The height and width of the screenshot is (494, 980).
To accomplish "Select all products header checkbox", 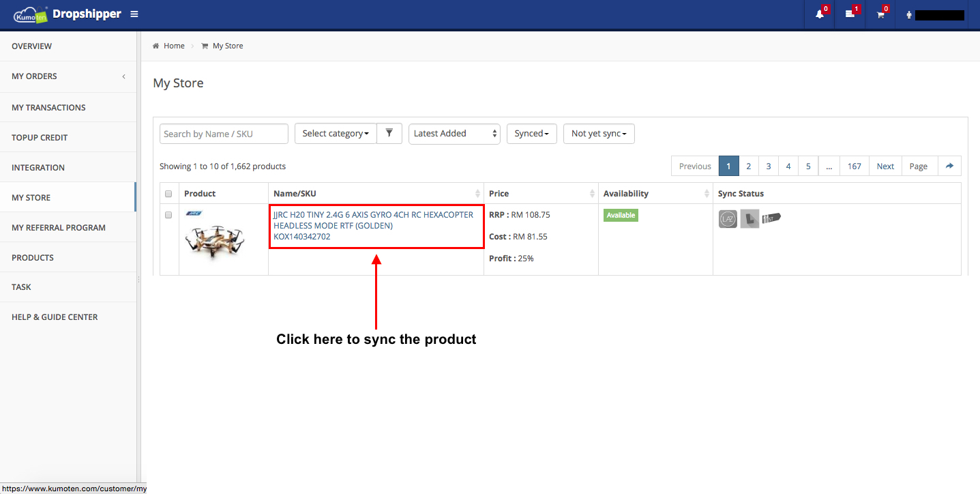I will (x=168, y=194).
